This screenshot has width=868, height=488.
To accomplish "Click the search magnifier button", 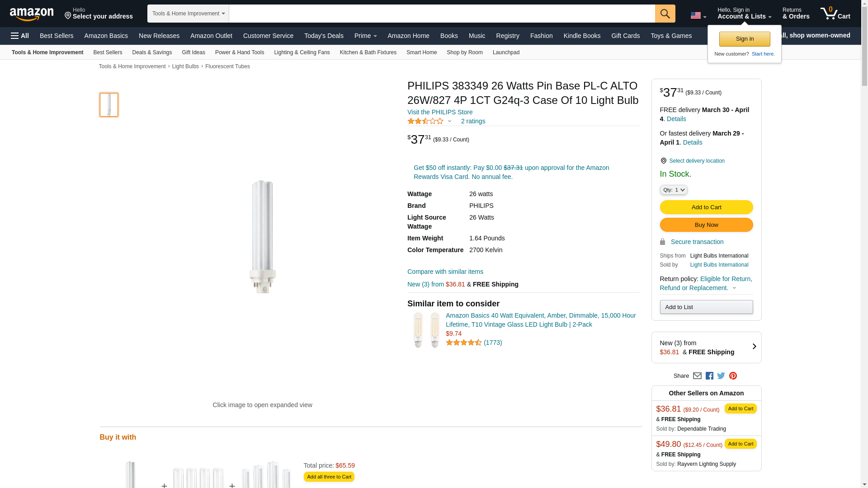I will (665, 14).
